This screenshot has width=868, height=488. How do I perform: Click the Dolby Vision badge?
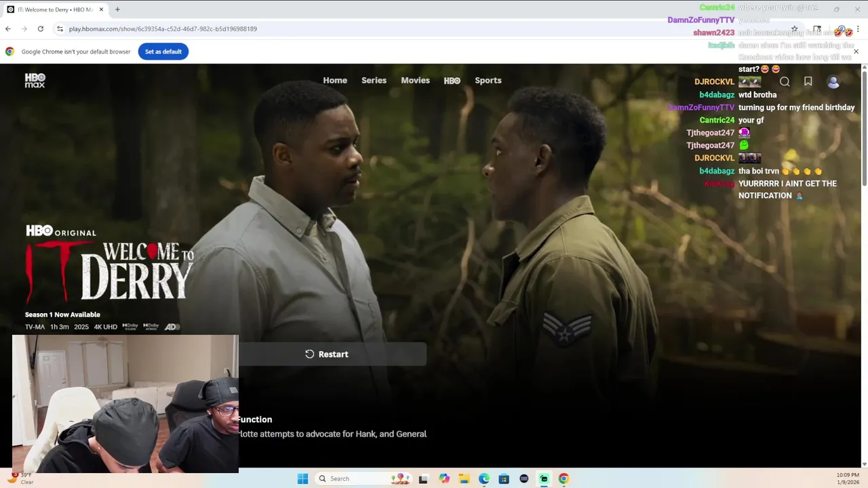point(130,327)
